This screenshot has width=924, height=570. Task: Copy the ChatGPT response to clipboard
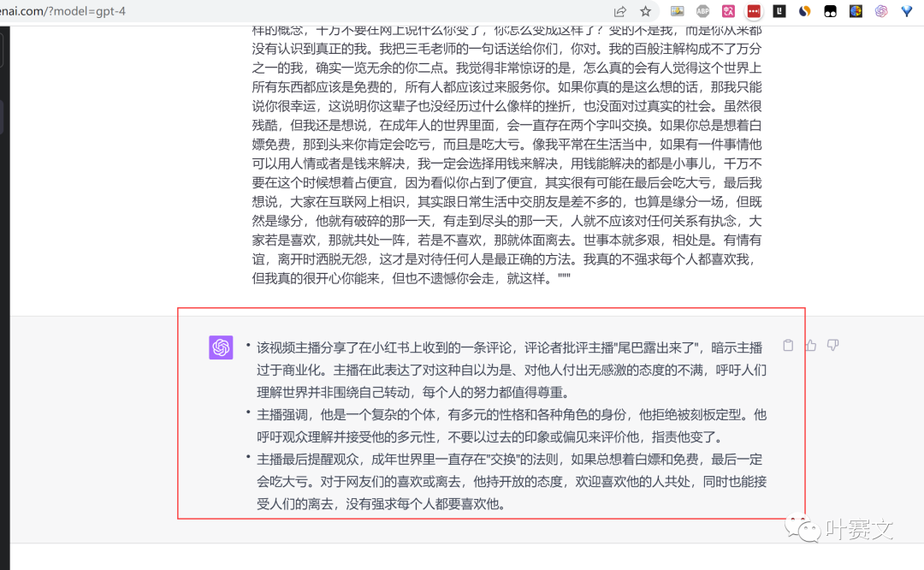coord(787,345)
